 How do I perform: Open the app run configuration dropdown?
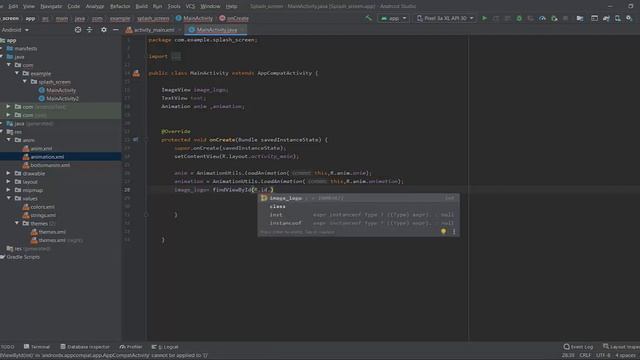point(393,18)
